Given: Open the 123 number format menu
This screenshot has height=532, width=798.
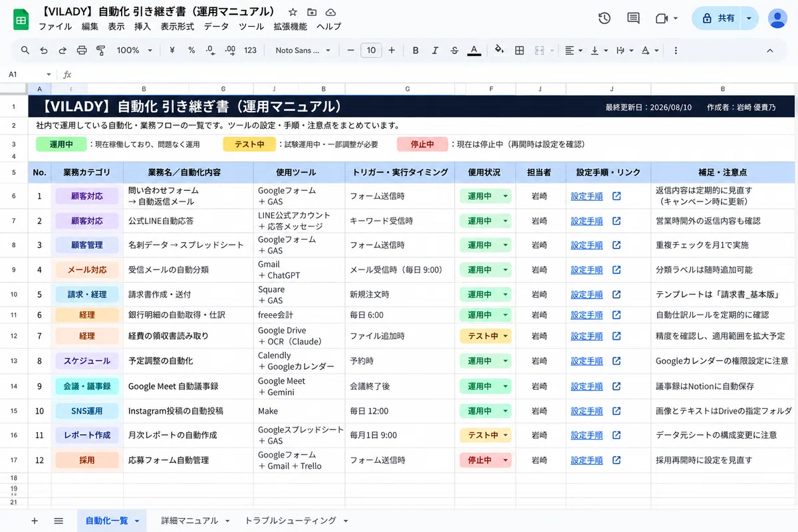Looking at the screenshot, I should click(251, 51).
